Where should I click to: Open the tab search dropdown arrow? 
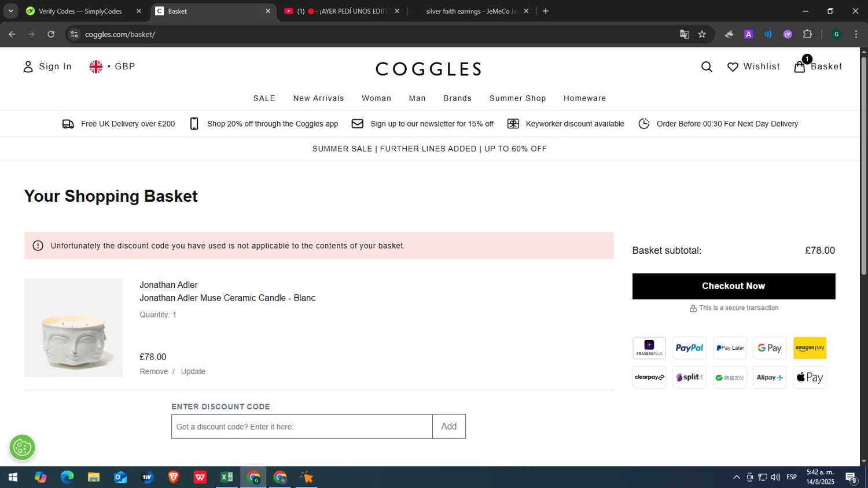click(x=10, y=11)
